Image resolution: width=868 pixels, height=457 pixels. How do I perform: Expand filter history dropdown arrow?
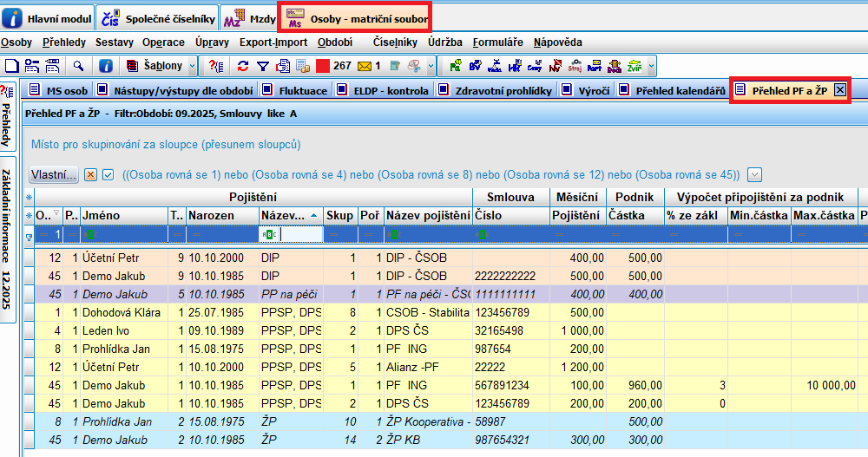coord(754,174)
